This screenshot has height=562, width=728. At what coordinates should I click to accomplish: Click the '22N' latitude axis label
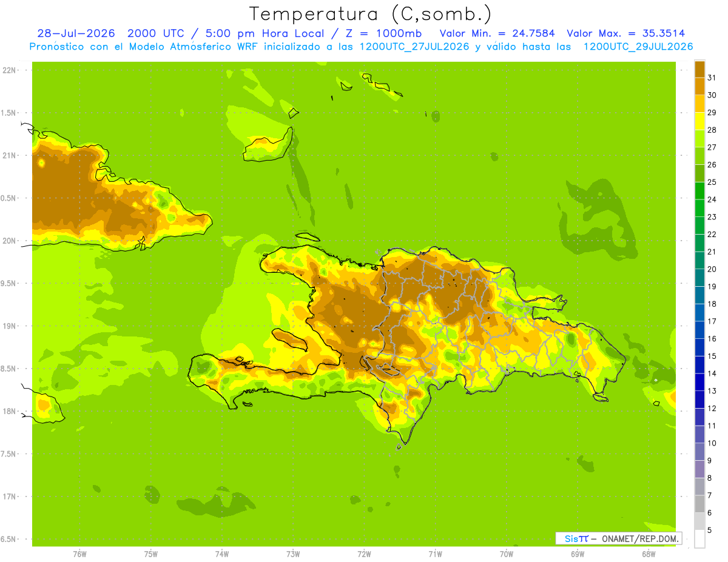(8, 70)
